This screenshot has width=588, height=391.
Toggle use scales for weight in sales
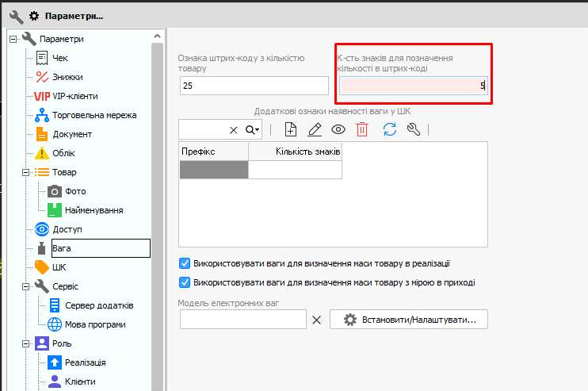click(185, 263)
